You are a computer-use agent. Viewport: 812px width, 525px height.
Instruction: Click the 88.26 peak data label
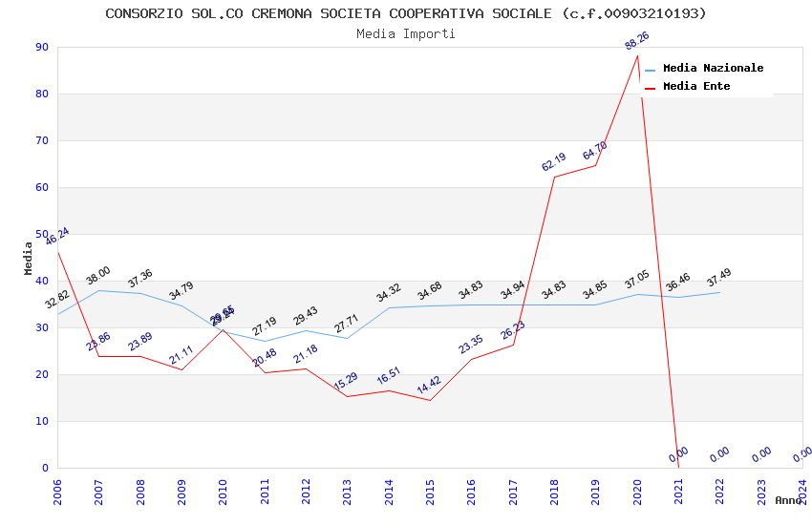pyautogui.click(x=637, y=41)
